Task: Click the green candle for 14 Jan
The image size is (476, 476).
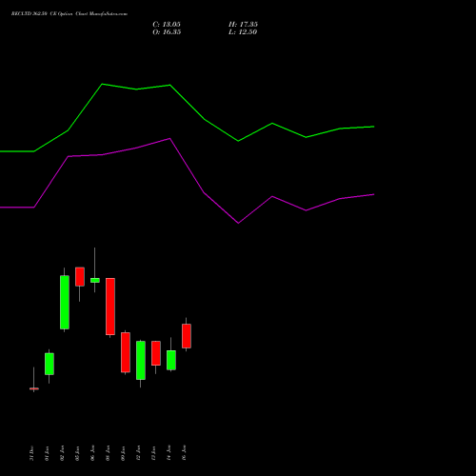Action: click(x=171, y=360)
